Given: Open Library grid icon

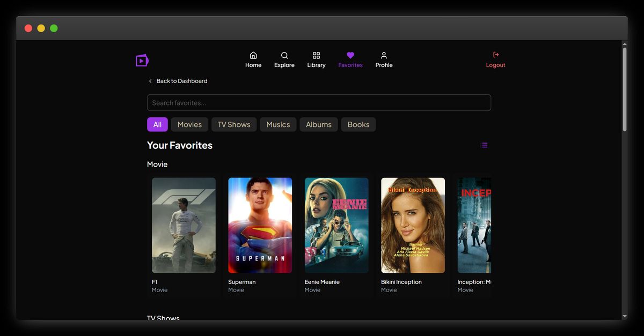Looking at the screenshot, I should pyautogui.click(x=316, y=55).
